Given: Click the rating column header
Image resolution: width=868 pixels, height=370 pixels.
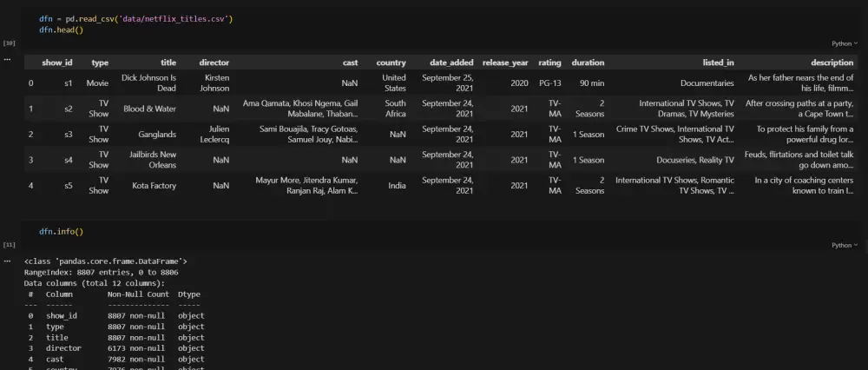Looking at the screenshot, I should [549, 63].
